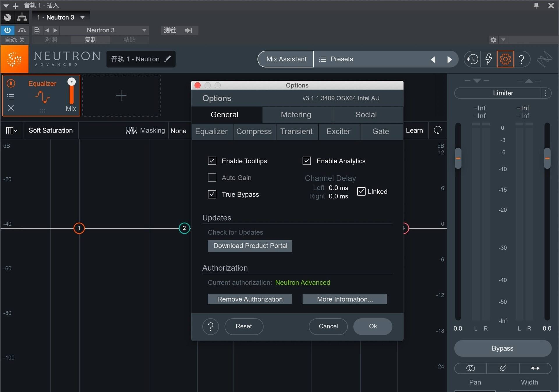
Task: Click input gain fader handle
Action: 458,158
